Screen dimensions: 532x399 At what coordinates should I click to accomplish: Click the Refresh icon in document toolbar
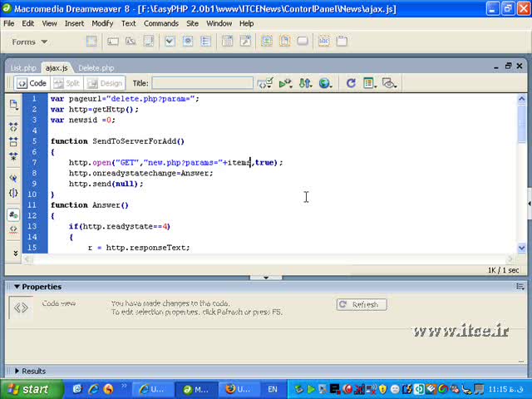tap(351, 83)
